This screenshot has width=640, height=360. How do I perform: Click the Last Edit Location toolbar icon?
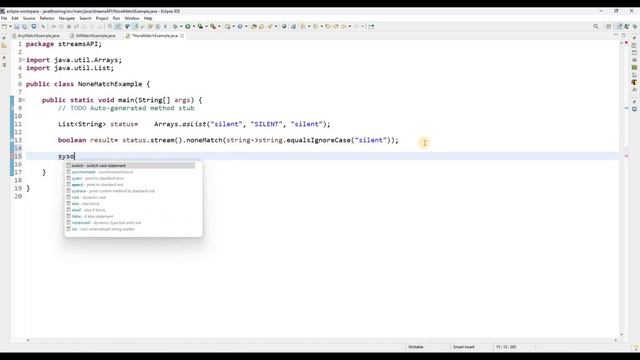point(328,27)
